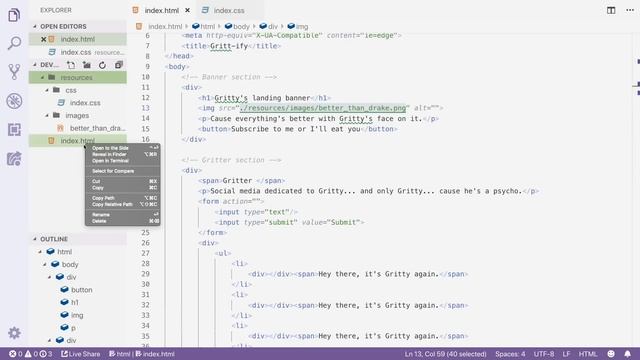The image size is (640, 360).
Task: Collapse the DEV workspace folder section
Action: [35, 65]
